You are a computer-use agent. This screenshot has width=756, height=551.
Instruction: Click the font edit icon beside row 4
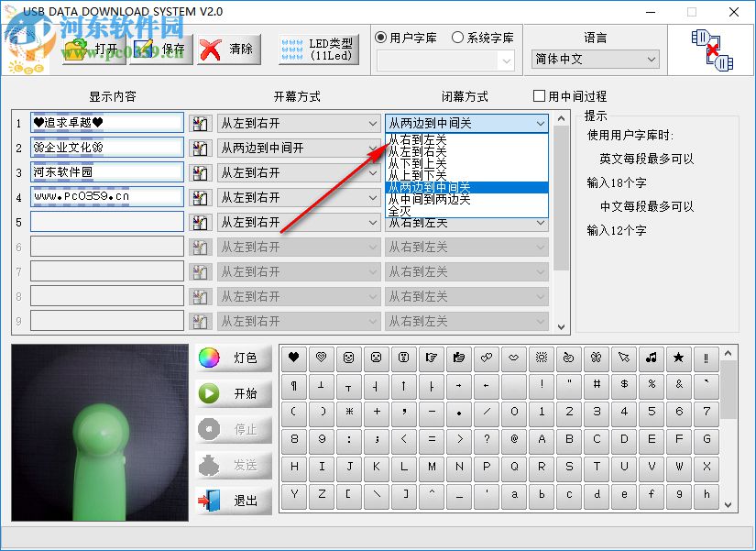201,196
